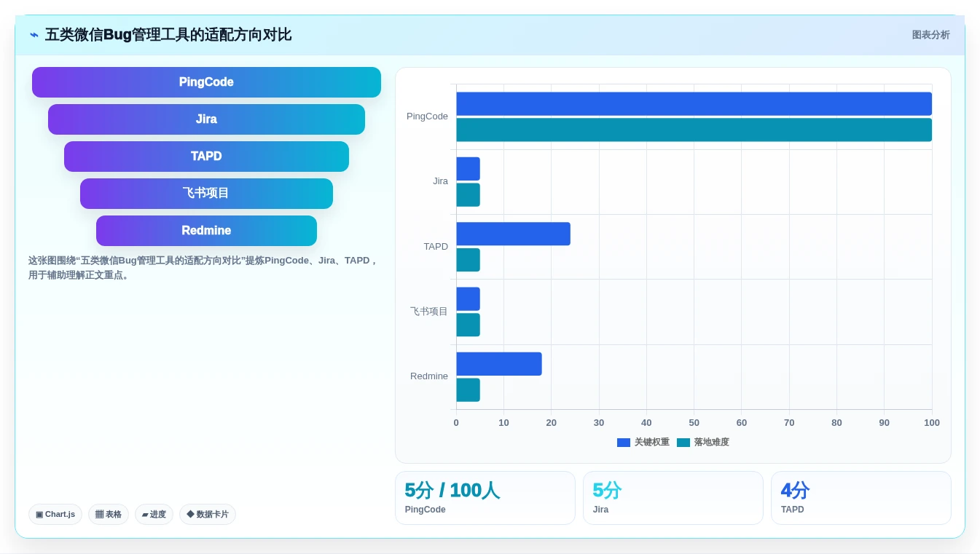
Task: Click the Chart.js tag
Action: pos(55,515)
